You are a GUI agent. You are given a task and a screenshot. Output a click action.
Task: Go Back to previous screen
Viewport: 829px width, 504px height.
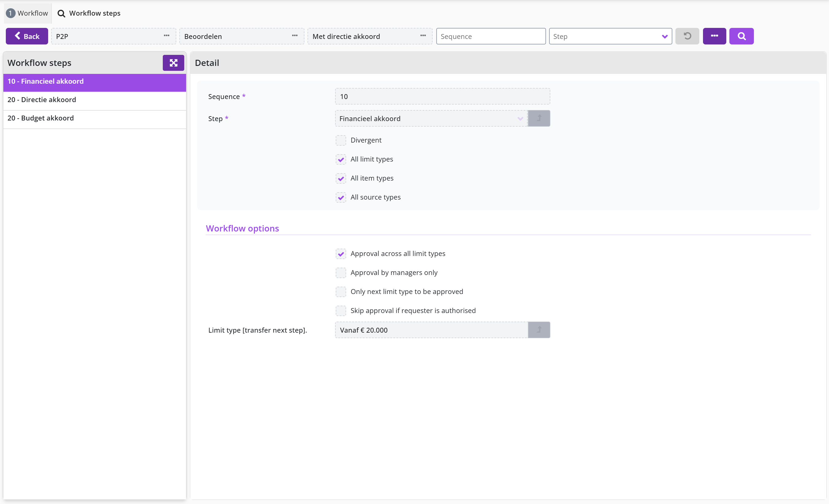27,36
